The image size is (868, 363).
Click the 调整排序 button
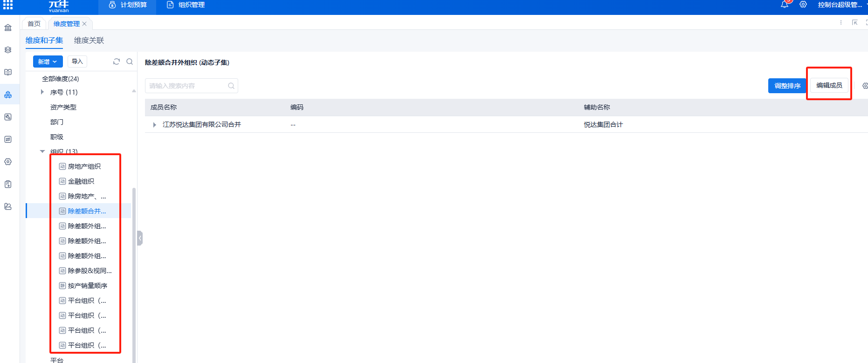[787, 86]
